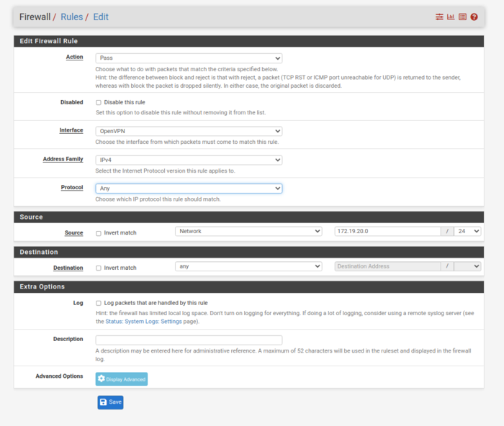Click the Source address field 172.19.20.0
504x426 pixels.
[387, 231]
